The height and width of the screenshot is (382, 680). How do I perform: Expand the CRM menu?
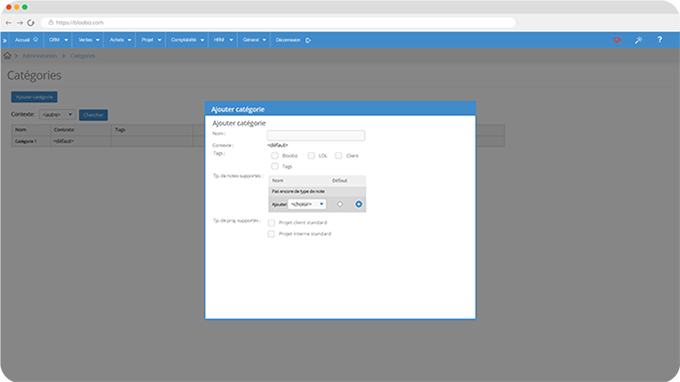click(58, 40)
